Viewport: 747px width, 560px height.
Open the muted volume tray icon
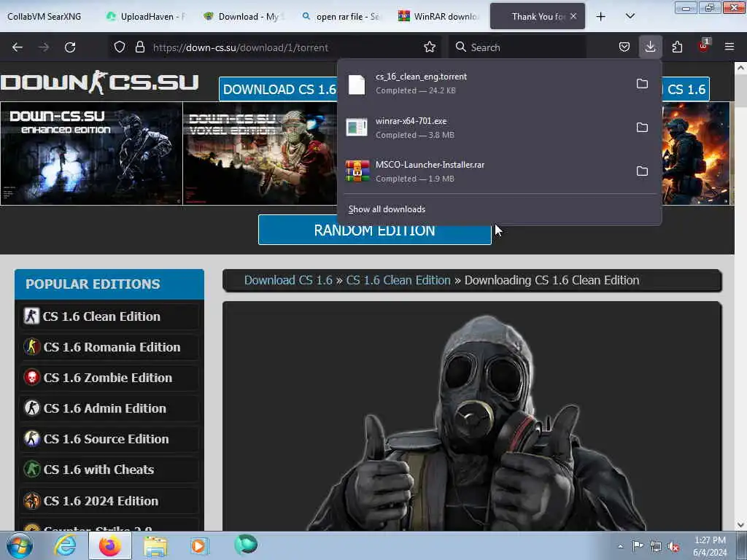click(x=673, y=546)
